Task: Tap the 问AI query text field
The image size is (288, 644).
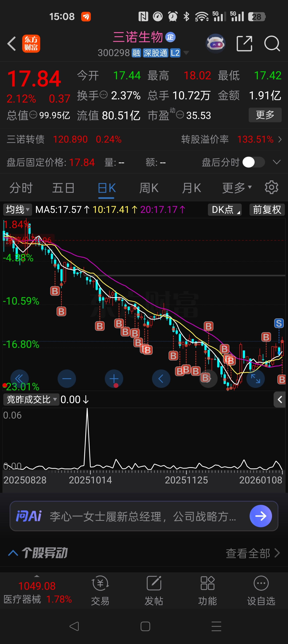Action: 143,516
